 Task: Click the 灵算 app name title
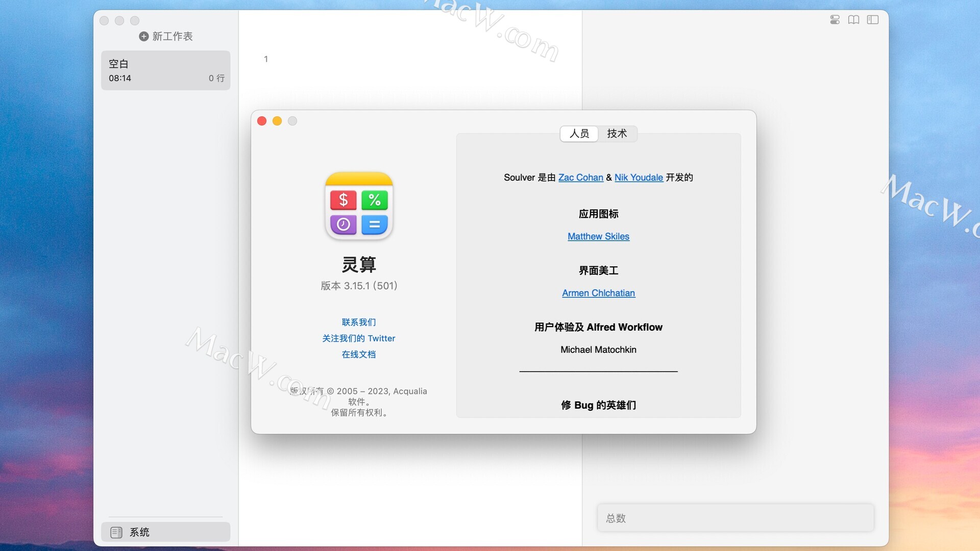[359, 264]
